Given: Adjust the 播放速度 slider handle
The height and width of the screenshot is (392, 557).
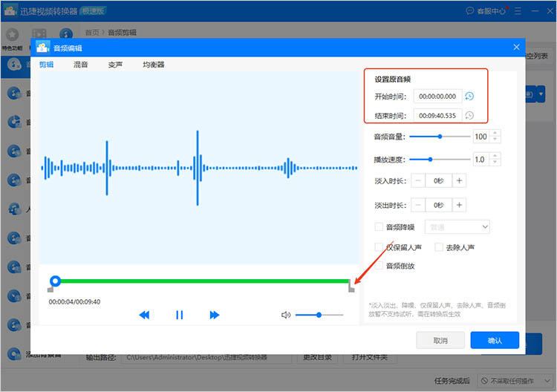Looking at the screenshot, I should click(x=430, y=160).
